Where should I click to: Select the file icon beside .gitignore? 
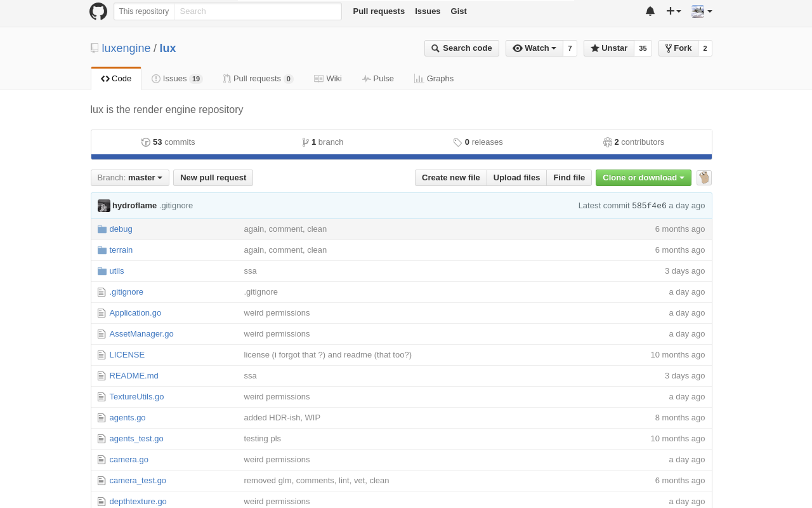101,292
